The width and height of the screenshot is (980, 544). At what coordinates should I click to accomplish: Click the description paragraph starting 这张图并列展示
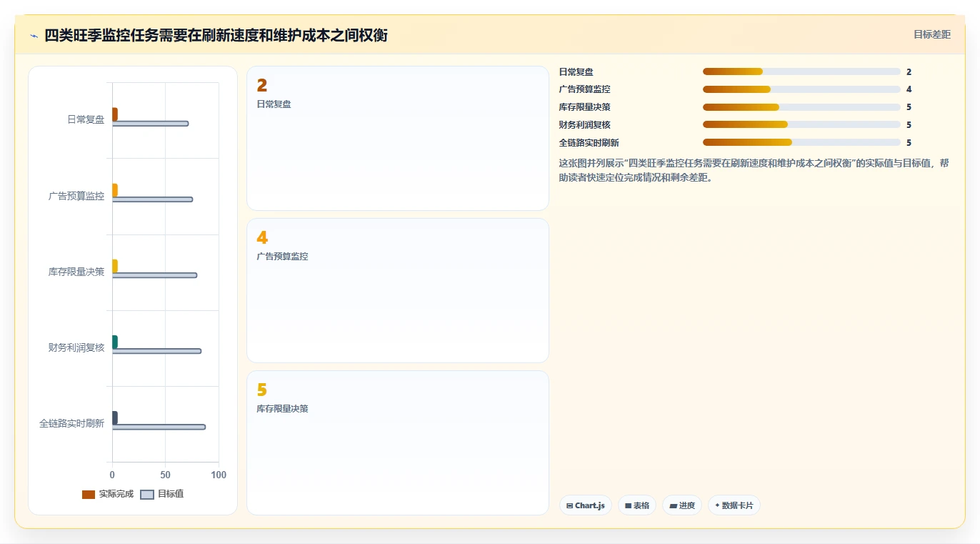pyautogui.click(x=754, y=170)
